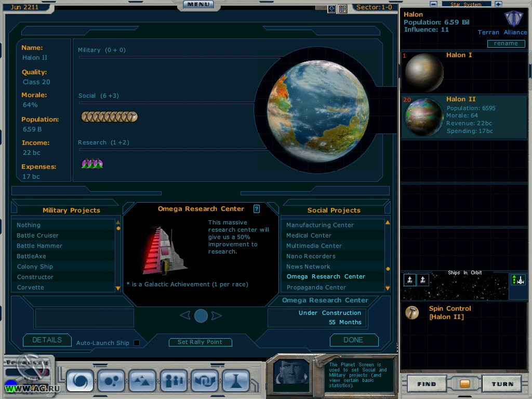Screen dimensions: 532x399
Task: Click the Sector:1-0 label
Action: tap(374, 7)
